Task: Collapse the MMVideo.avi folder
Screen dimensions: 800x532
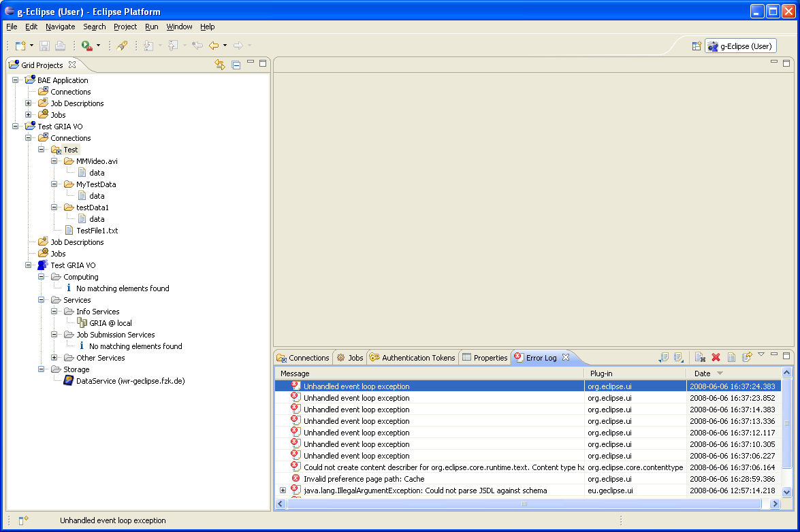Action: coord(54,161)
